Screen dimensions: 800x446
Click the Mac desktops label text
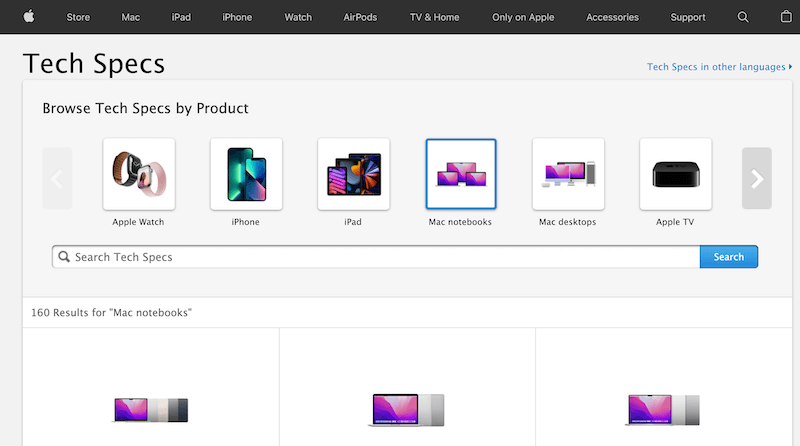(567, 222)
